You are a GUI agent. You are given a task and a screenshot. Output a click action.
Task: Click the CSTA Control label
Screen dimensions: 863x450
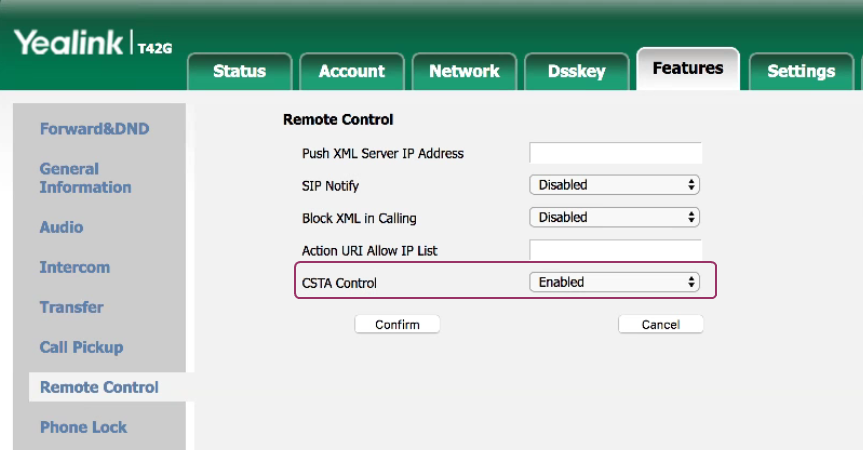coord(339,283)
